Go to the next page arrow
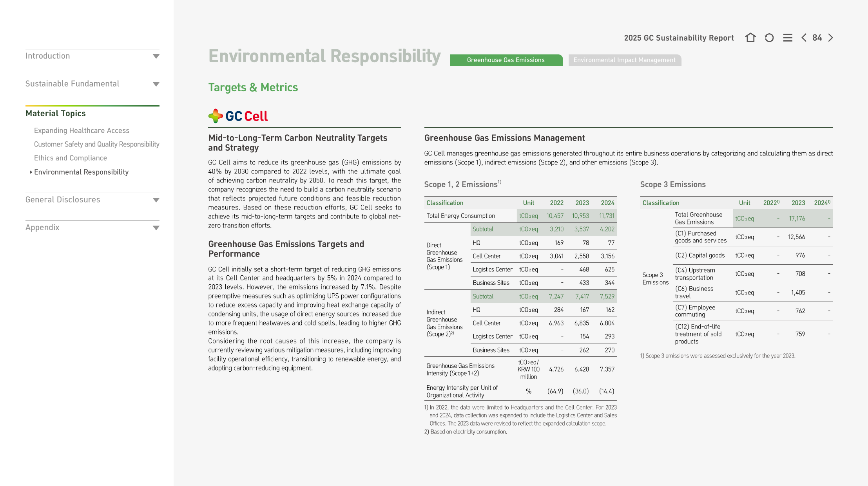The height and width of the screenshot is (486, 868). pos(830,38)
